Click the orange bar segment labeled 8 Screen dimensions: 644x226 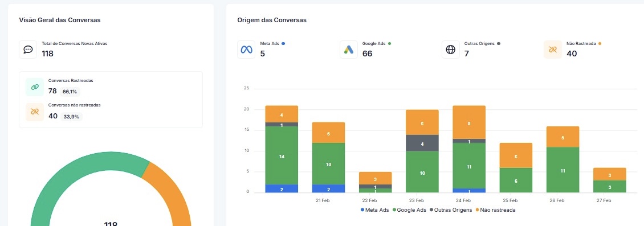tap(469, 122)
